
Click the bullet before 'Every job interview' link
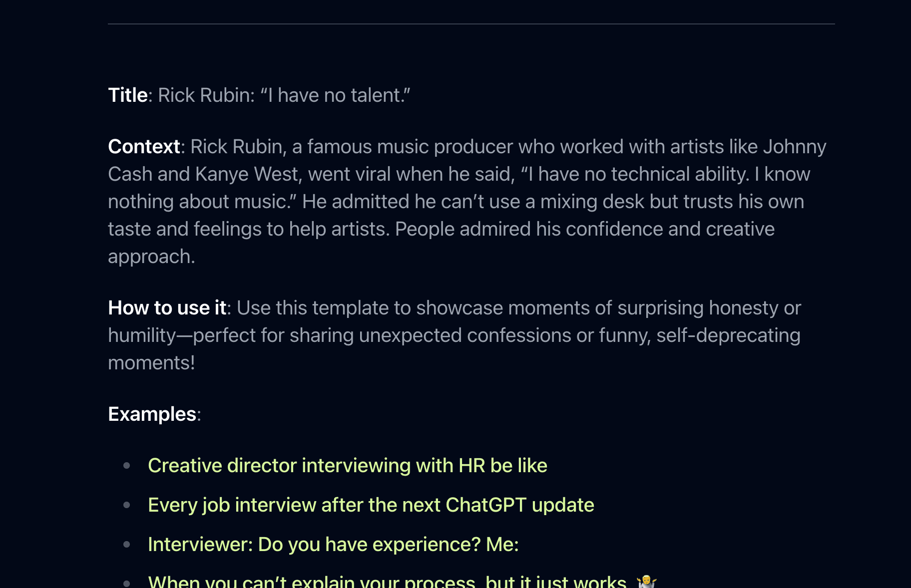(127, 505)
